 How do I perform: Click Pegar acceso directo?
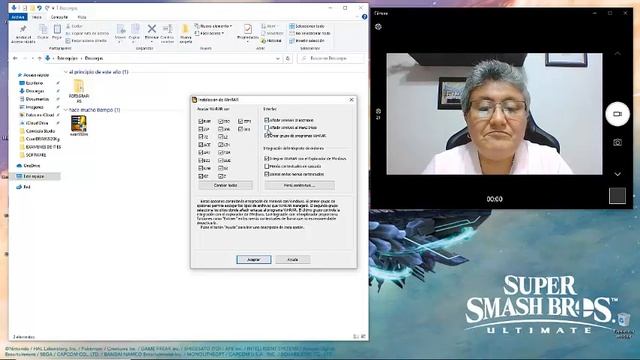pyautogui.click(x=86, y=41)
